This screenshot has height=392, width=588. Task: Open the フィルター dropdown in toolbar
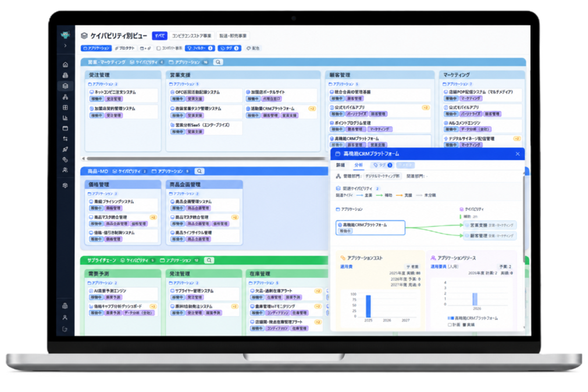[200, 48]
